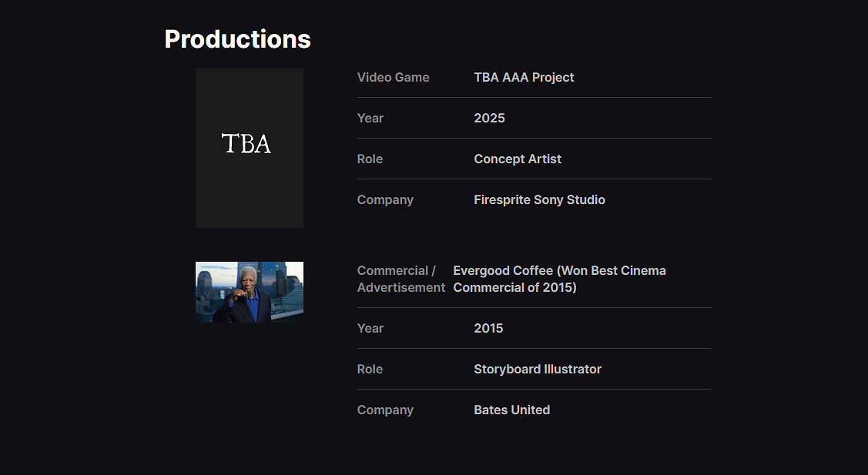Select the Commercial / Advertisement category label
The height and width of the screenshot is (475, 868).
point(400,279)
